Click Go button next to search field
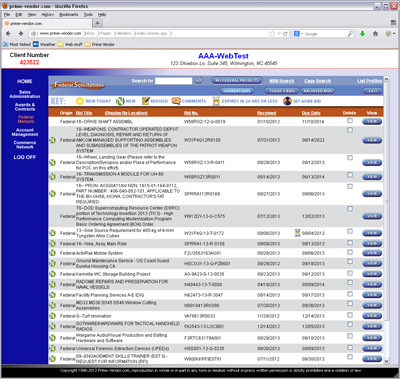 198,80
